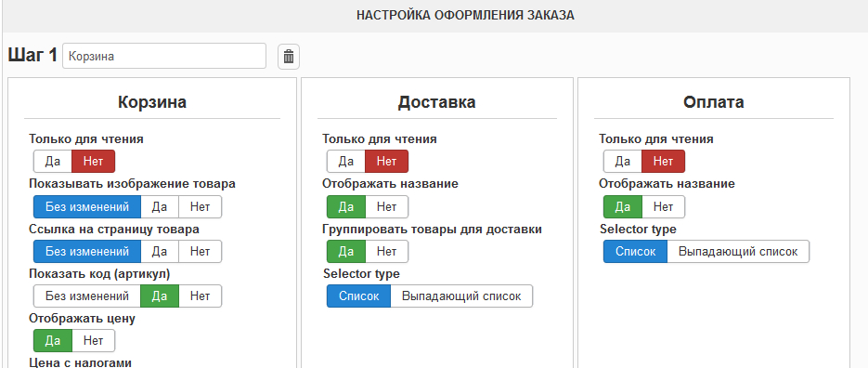Click the 'Цена с налогами' label

(80, 362)
